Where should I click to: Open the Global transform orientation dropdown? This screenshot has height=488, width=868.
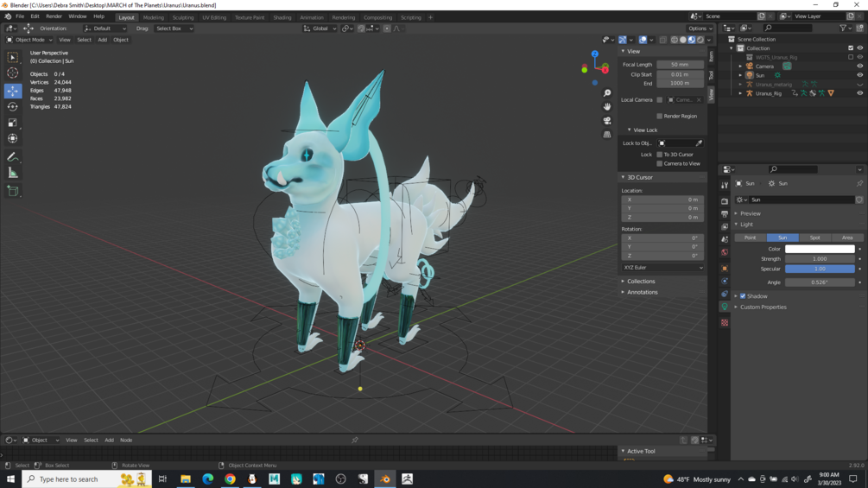pyautogui.click(x=320, y=29)
